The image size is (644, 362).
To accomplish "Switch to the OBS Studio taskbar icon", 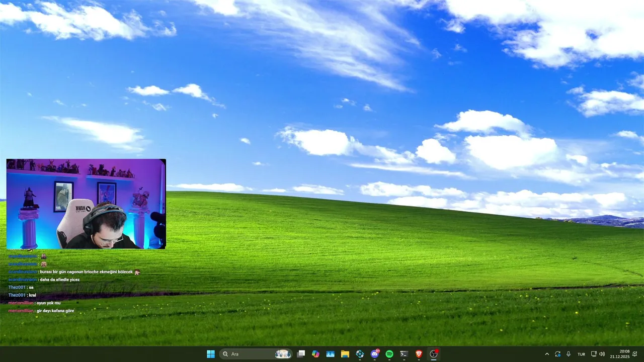I will click(434, 354).
